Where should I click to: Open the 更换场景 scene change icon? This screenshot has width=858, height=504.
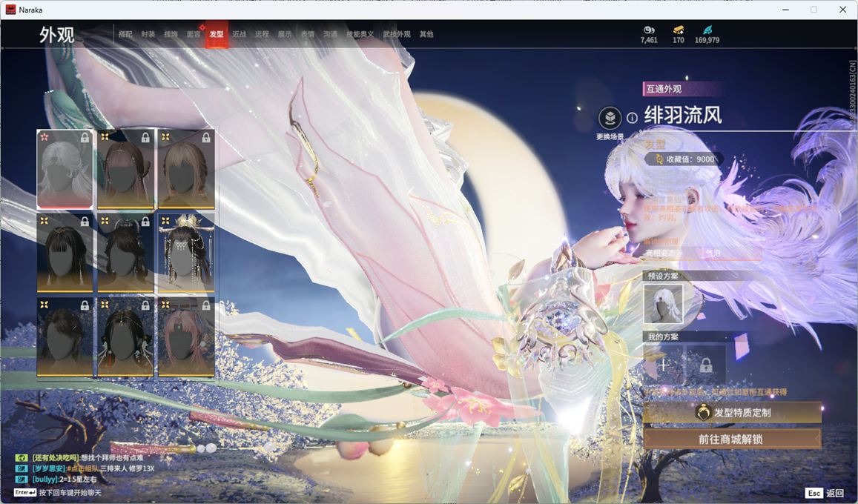coord(610,118)
